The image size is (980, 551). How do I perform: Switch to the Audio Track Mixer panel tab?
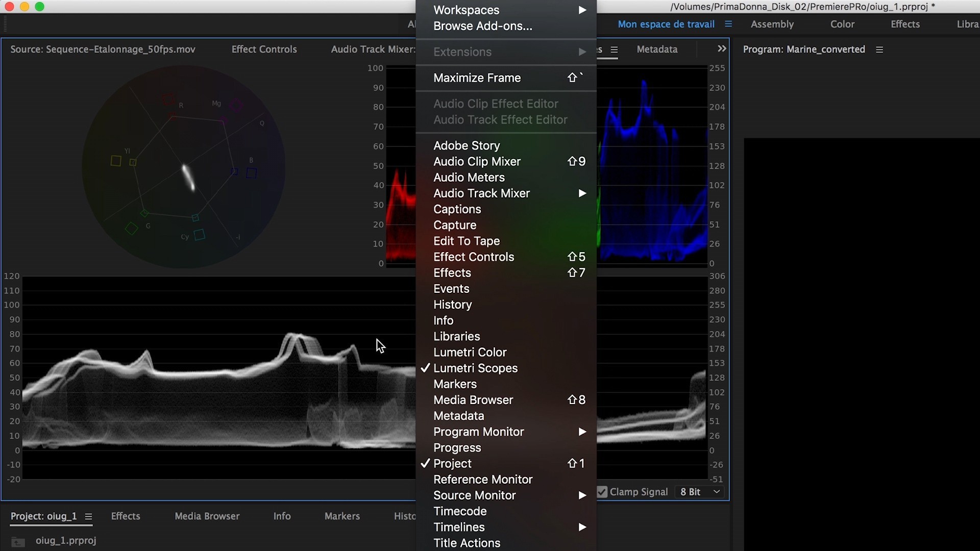(373, 49)
